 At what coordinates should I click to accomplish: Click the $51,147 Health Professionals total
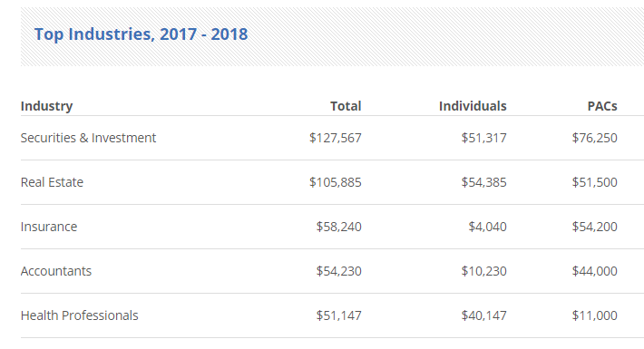[x=339, y=315]
